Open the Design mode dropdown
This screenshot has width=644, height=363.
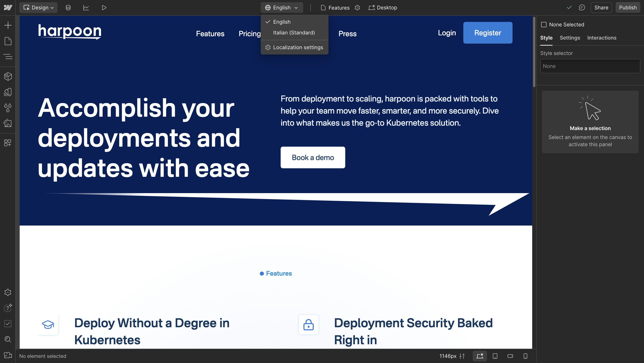pos(38,8)
